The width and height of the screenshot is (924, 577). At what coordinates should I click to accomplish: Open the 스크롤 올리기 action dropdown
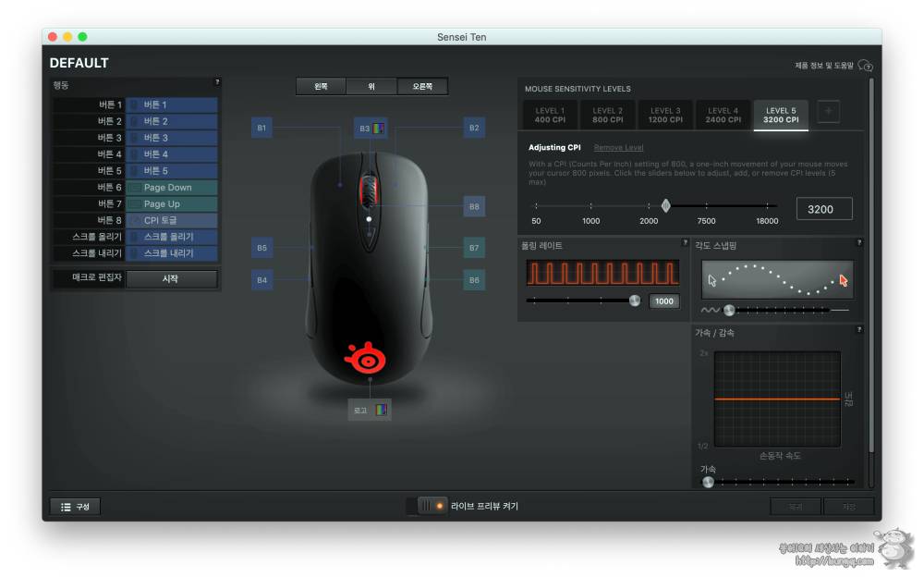coord(172,237)
